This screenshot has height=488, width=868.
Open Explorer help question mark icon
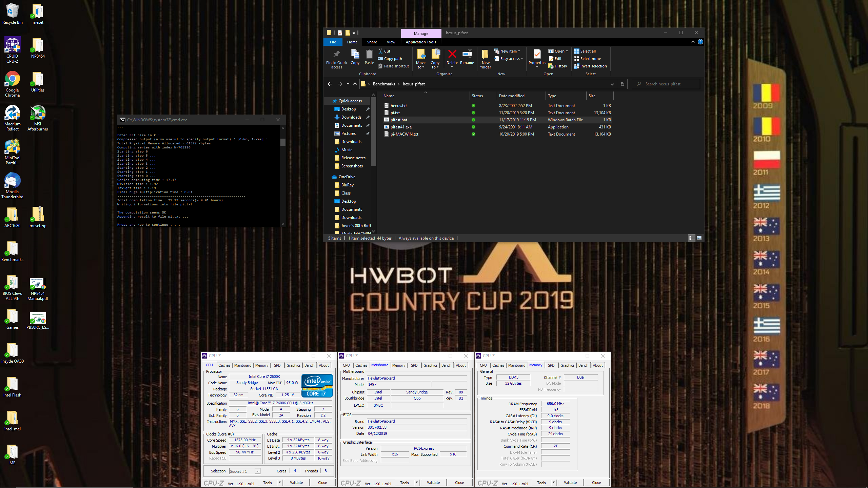point(701,42)
